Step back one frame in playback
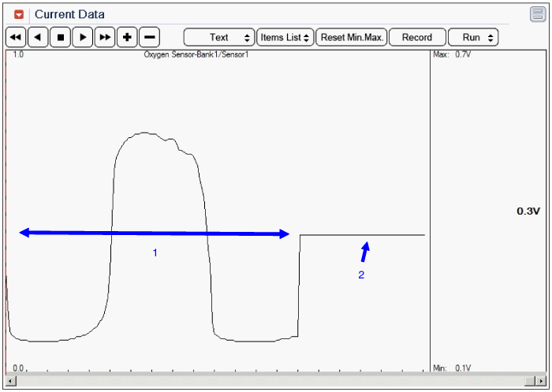 tap(38, 37)
